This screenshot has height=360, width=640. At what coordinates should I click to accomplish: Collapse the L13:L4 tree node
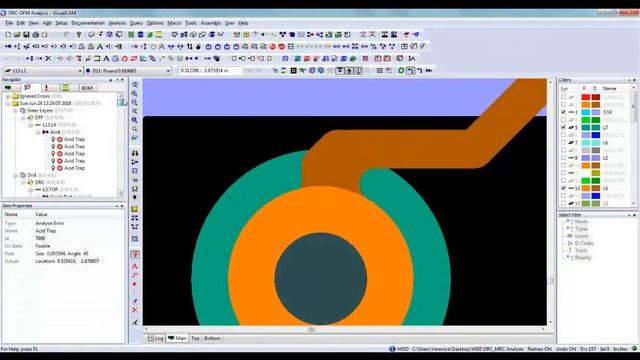[31, 125]
